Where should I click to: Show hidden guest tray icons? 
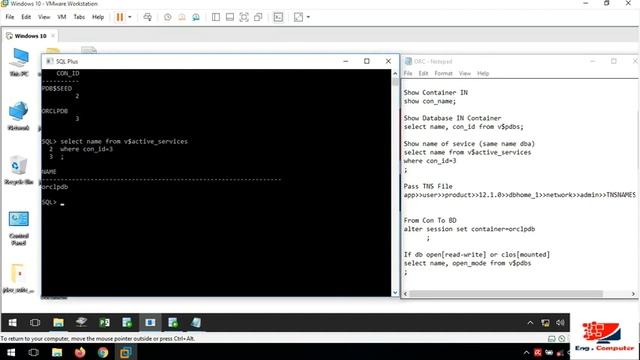(x=530, y=323)
